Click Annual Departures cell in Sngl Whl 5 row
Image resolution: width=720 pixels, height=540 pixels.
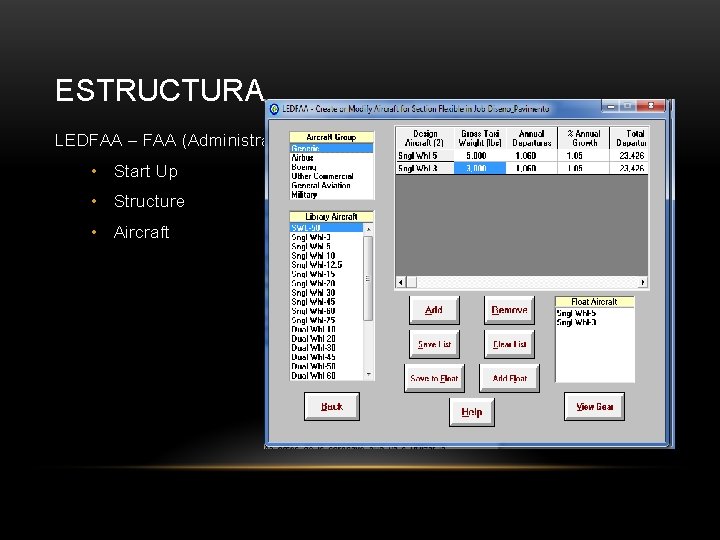pyautogui.click(x=532, y=156)
